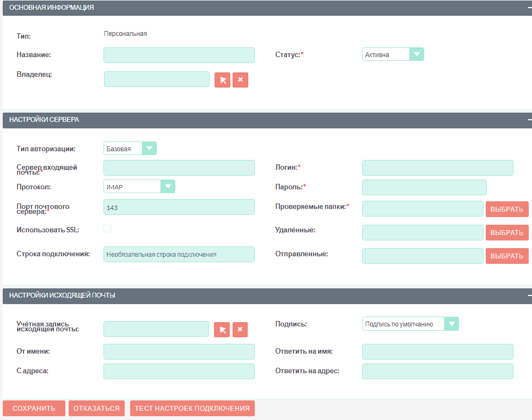The width and height of the screenshot is (532, 420).
Task: Enable the 'Использовать SSL' checkbox
Action: (x=107, y=229)
